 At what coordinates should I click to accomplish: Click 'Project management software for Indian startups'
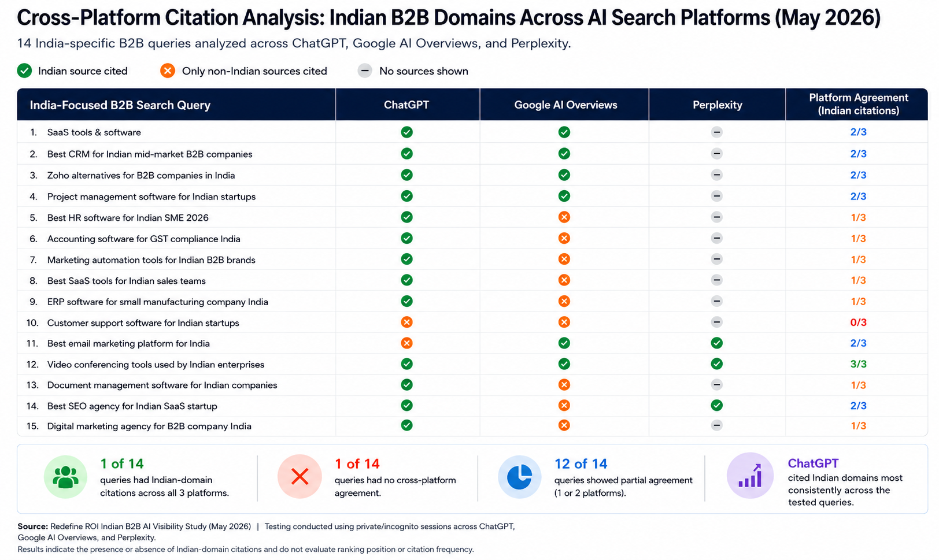tap(151, 196)
